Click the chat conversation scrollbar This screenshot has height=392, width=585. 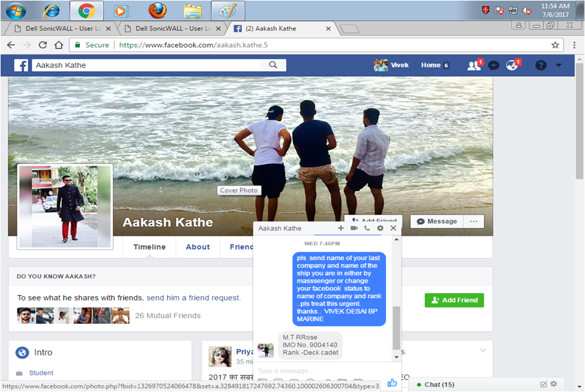(x=396, y=326)
